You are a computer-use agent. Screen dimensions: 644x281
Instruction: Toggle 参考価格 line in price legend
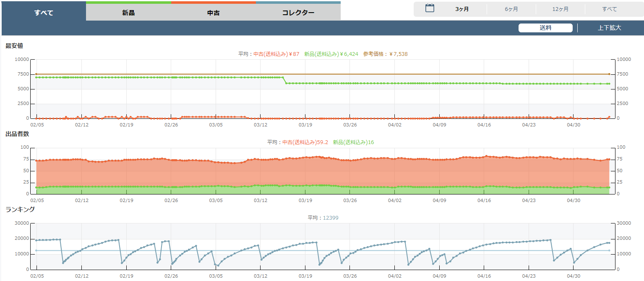385,54
